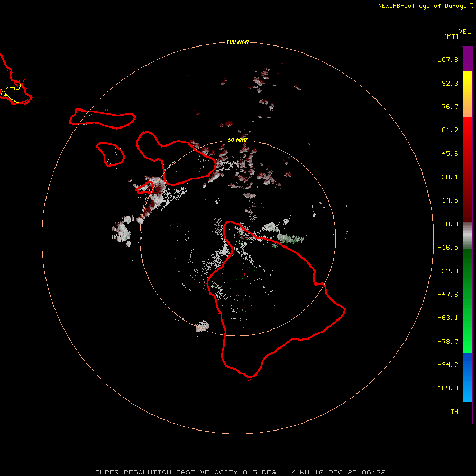The height and width of the screenshot is (476, 476).
Task: Click the -47.6 legend value
Action: click(x=448, y=295)
